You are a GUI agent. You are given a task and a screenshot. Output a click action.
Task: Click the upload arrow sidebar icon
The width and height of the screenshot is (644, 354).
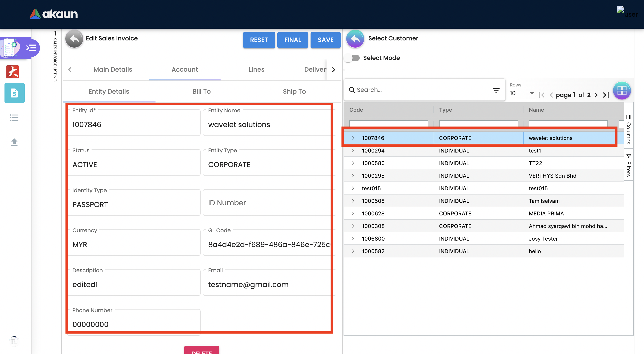tap(14, 142)
